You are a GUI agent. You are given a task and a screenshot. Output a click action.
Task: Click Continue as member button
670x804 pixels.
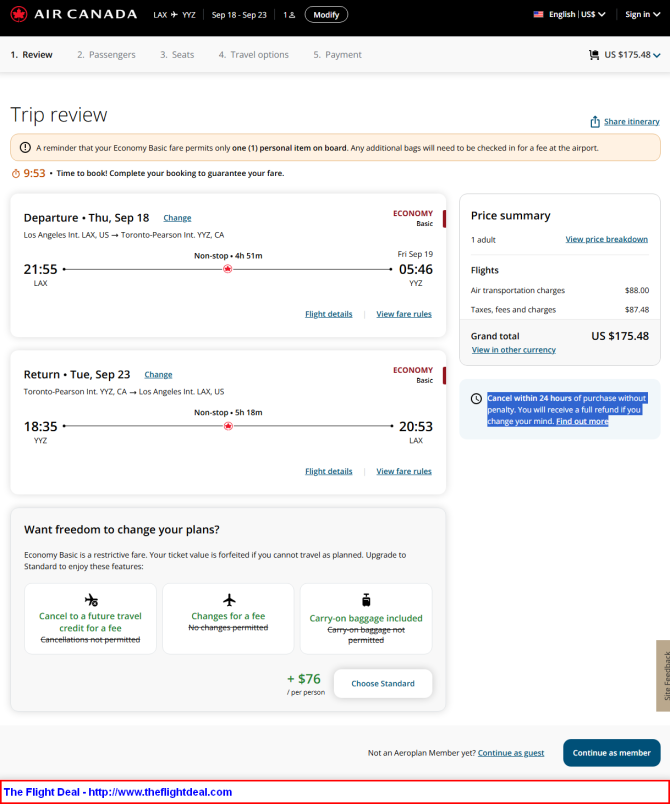[612, 753]
